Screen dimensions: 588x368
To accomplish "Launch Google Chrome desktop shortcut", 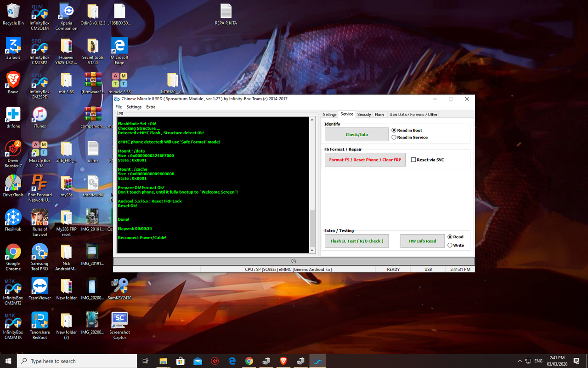I will click(x=13, y=257).
